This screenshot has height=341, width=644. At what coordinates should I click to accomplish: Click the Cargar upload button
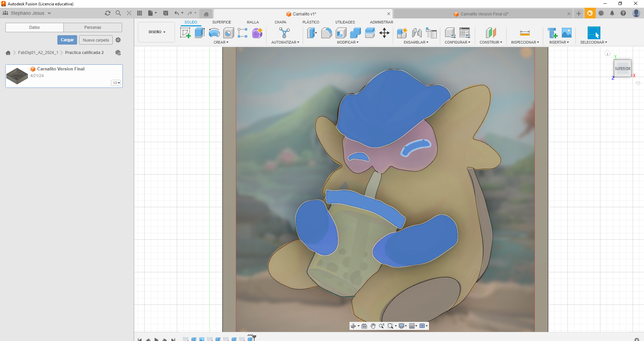(67, 40)
